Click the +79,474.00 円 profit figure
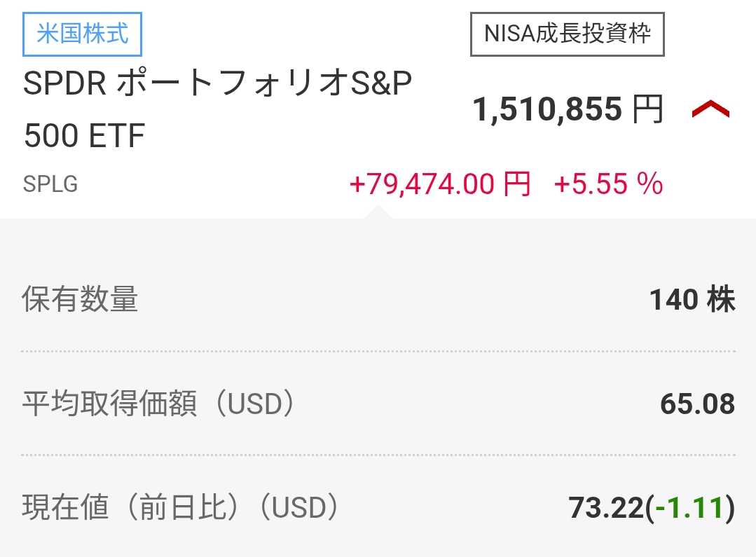The height and width of the screenshot is (557, 756). (x=439, y=184)
